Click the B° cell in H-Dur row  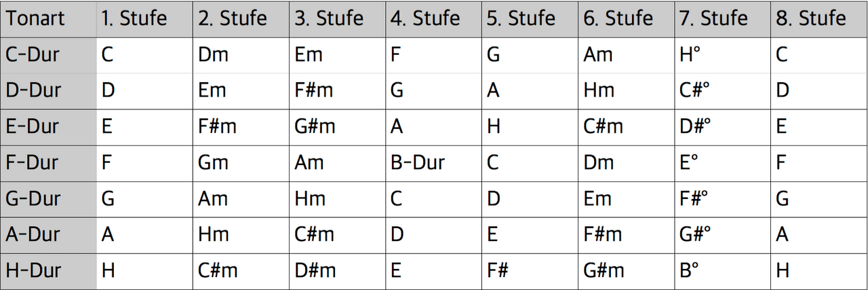click(x=689, y=270)
